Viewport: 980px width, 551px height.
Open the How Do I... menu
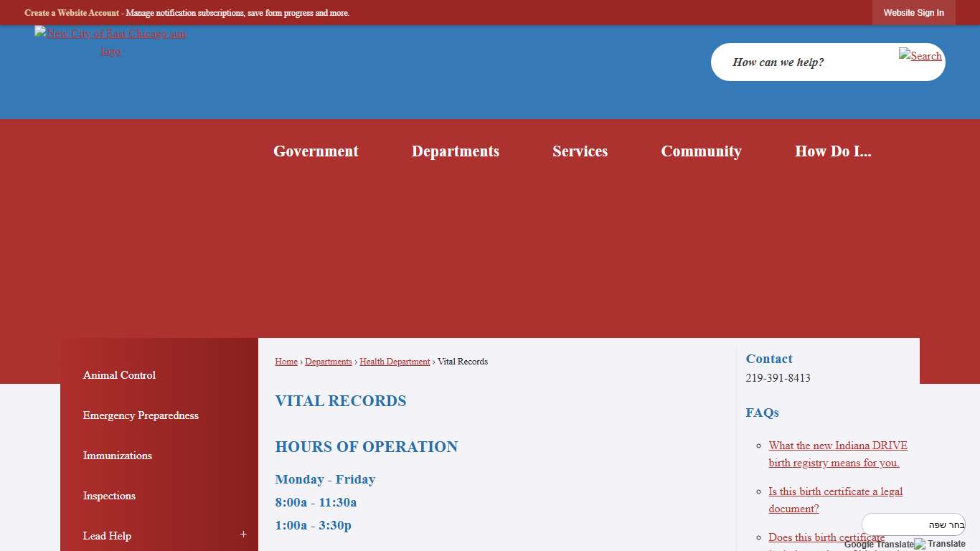pyautogui.click(x=832, y=151)
